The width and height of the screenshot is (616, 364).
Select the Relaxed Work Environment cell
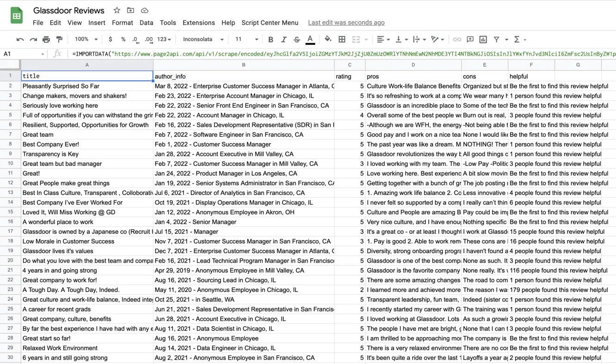click(x=87, y=348)
